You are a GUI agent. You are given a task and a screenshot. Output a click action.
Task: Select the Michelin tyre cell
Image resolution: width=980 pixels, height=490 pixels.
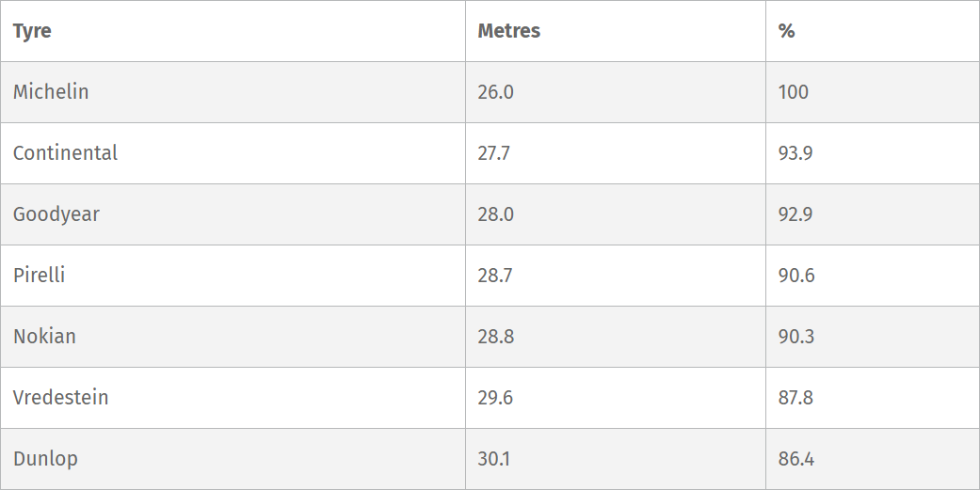pyautogui.click(x=51, y=92)
